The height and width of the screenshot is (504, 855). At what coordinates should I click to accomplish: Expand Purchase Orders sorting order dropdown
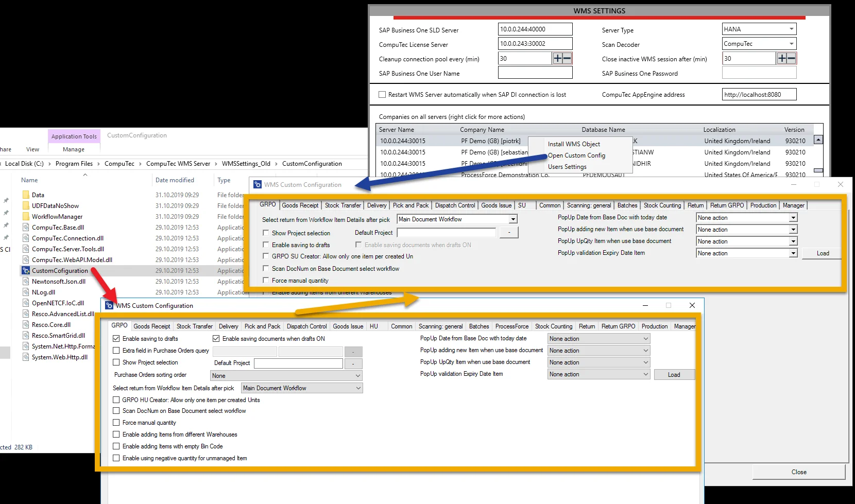coord(357,376)
